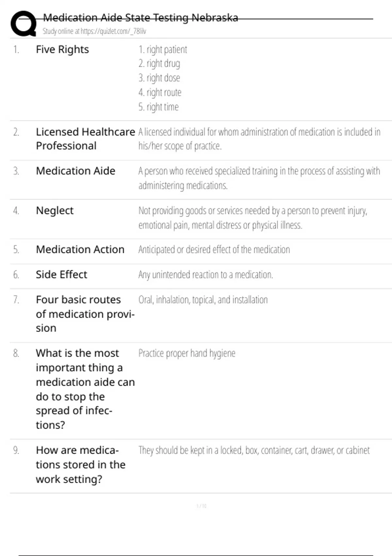Screen dimensions: 392x556
Task: Select the 'How are medications stored' question
Action: [x=81, y=465]
